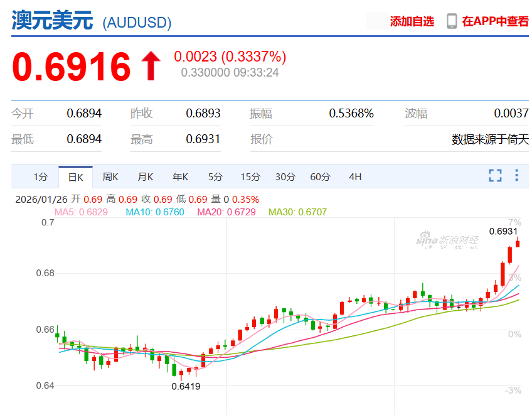Switch to the 4H chart tab
This screenshot has width=532, height=415.
pyautogui.click(x=355, y=177)
